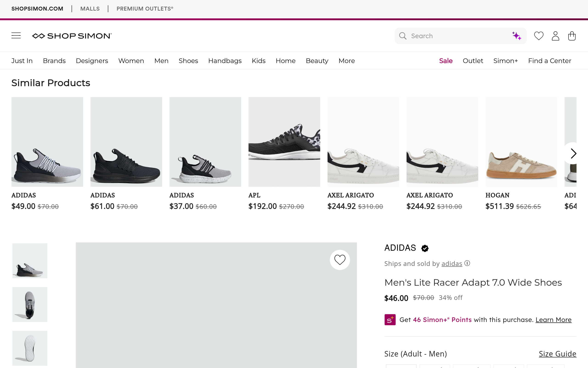Image resolution: width=588 pixels, height=368 pixels.
Task: Open Find a Center
Action: tap(550, 60)
